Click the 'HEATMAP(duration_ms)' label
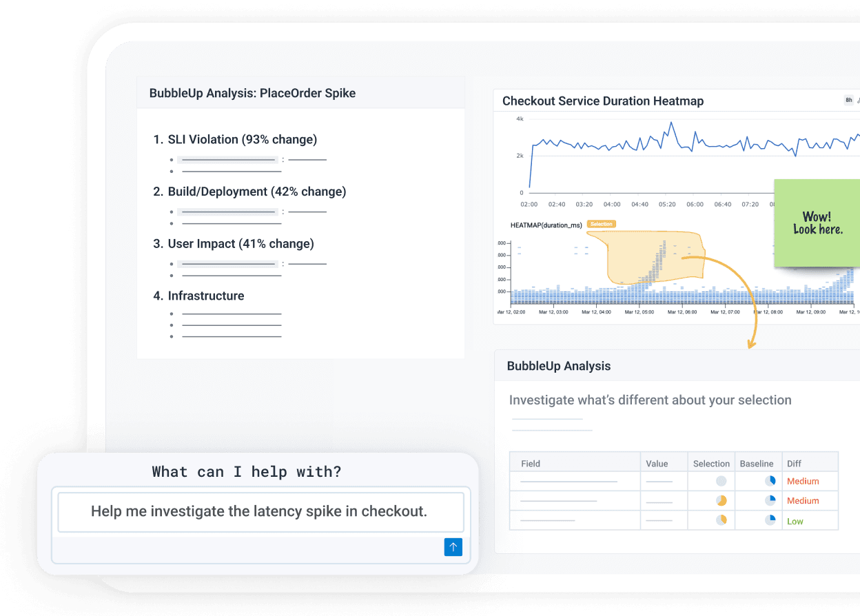This screenshot has width=860, height=616. pyautogui.click(x=546, y=225)
